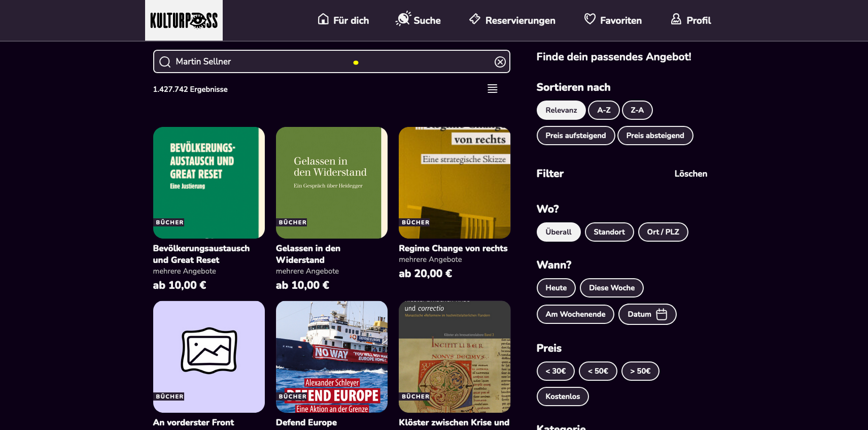Click the magnifier icon in search box
Screen dimensions: 868x430
pyautogui.click(x=165, y=62)
